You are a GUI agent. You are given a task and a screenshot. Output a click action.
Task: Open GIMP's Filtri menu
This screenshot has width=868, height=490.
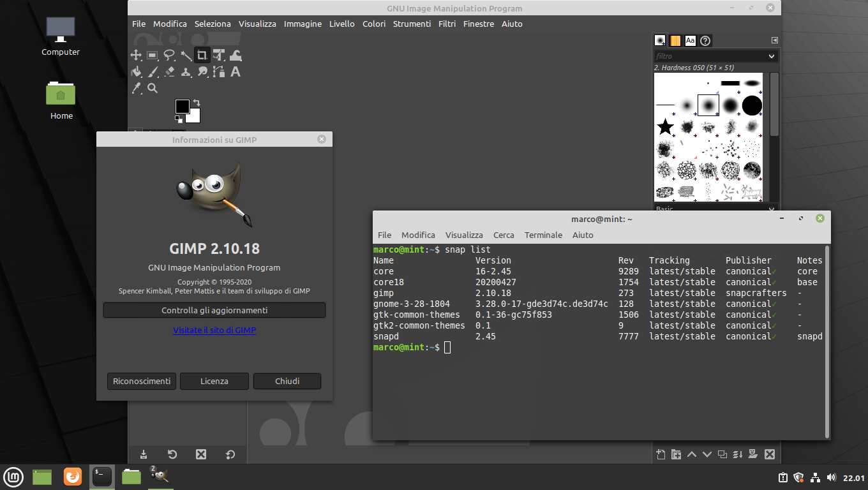click(447, 24)
